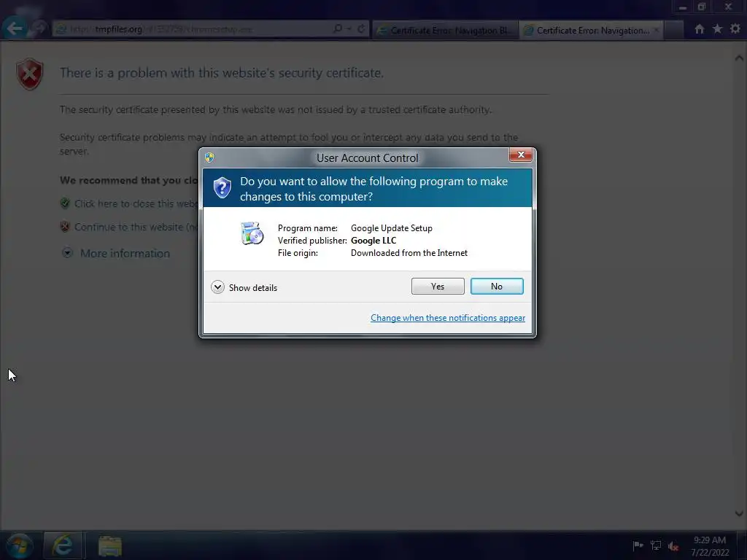The height and width of the screenshot is (560, 747).
Task: Click the address bar search magnifier icon
Action: 337,28
